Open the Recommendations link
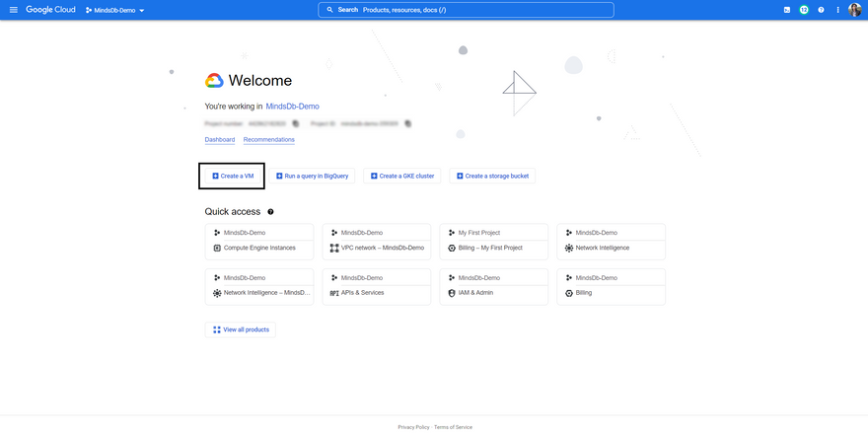This screenshot has width=868, height=436. [x=269, y=140]
